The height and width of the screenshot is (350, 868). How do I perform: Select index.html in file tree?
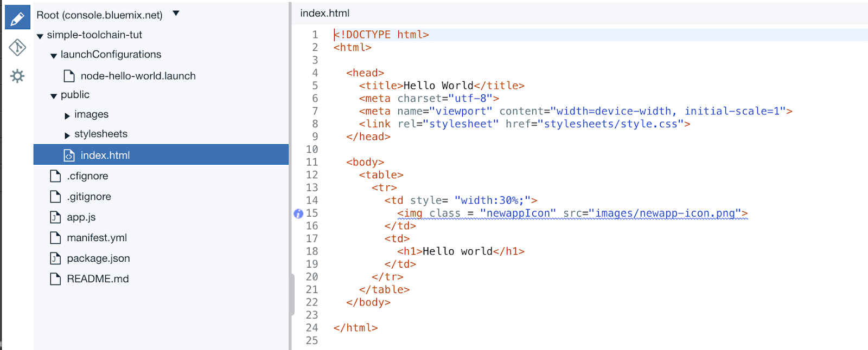click(161, 155)
